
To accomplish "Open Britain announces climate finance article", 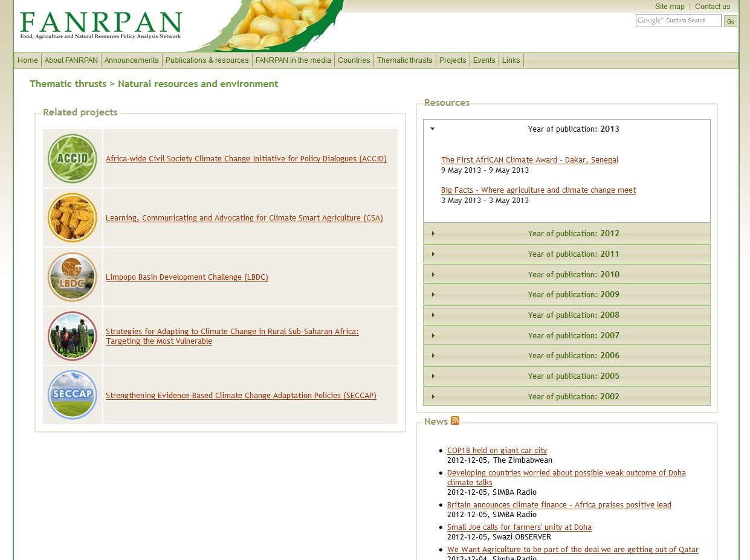I will [559, 505].
